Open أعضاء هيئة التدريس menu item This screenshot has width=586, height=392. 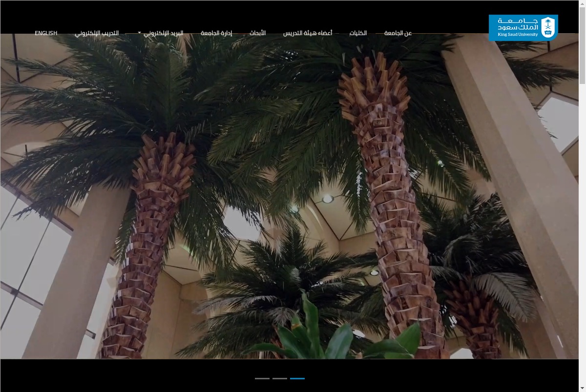[x=308, y=33]
